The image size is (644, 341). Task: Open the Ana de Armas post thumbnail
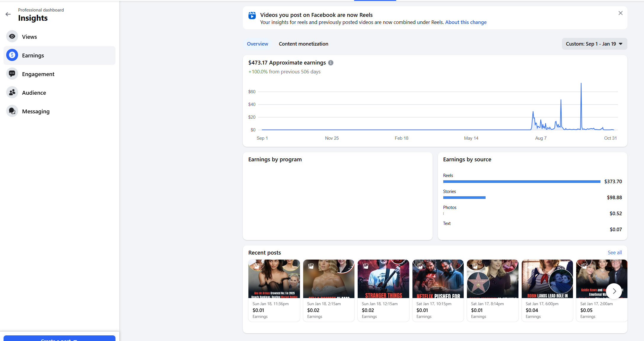pos(274,279)
